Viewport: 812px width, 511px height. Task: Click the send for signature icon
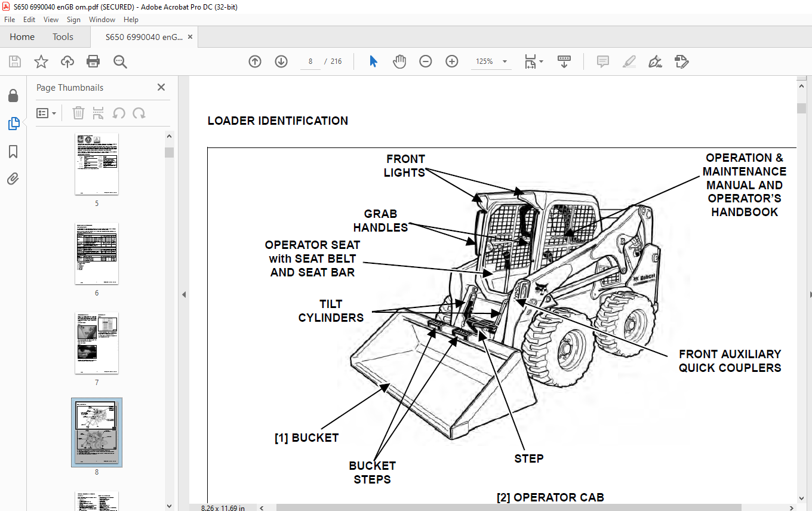[x=682, y=61]
